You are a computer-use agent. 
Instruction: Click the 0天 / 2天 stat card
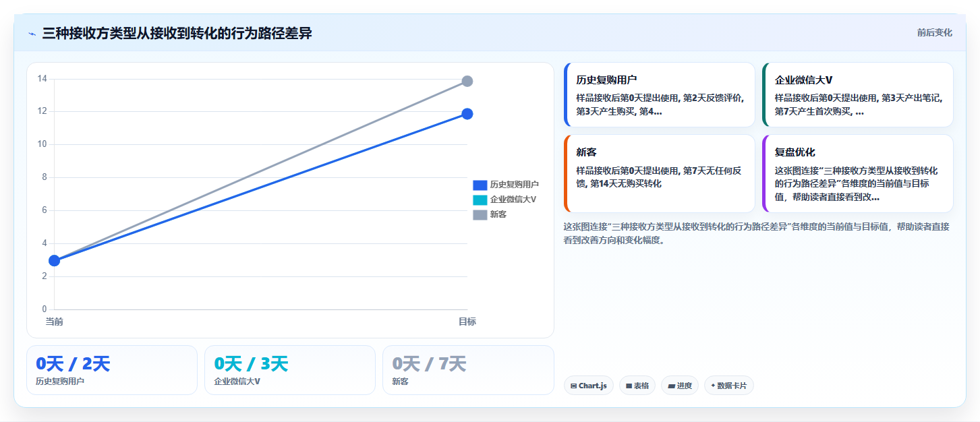pos(112,370)
